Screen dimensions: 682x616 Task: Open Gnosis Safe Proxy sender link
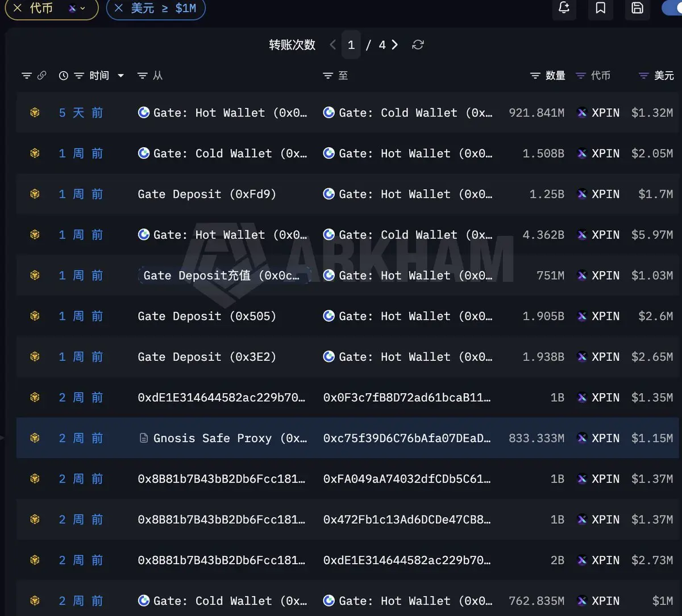pyautogui.click(x=223, y=438)
